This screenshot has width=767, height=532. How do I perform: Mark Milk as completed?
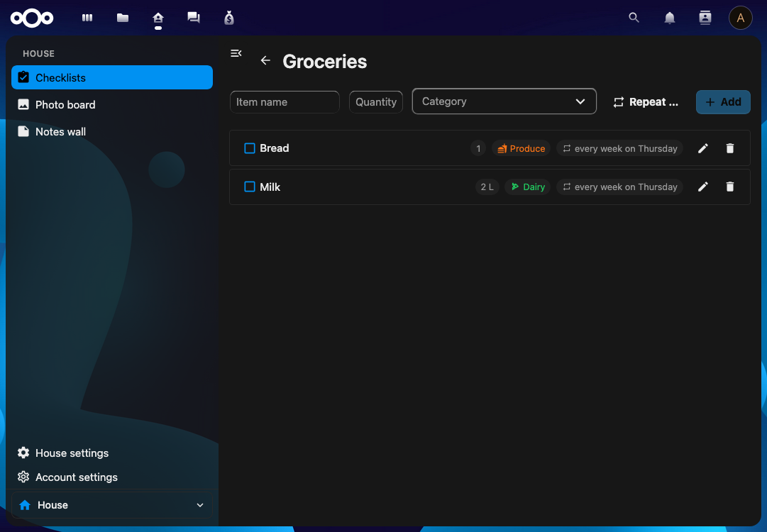(248, 187)
